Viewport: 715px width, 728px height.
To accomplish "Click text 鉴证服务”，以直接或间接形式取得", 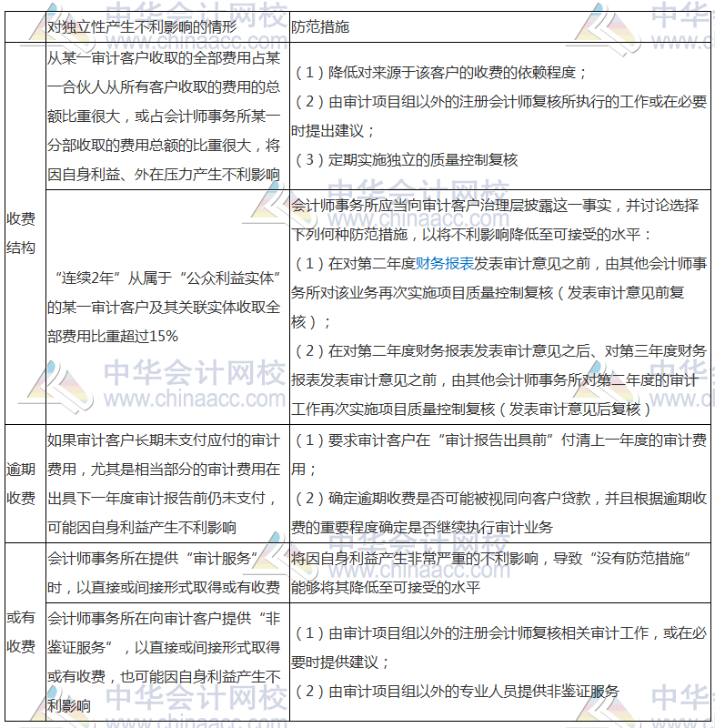I will (x=164, y=647).
